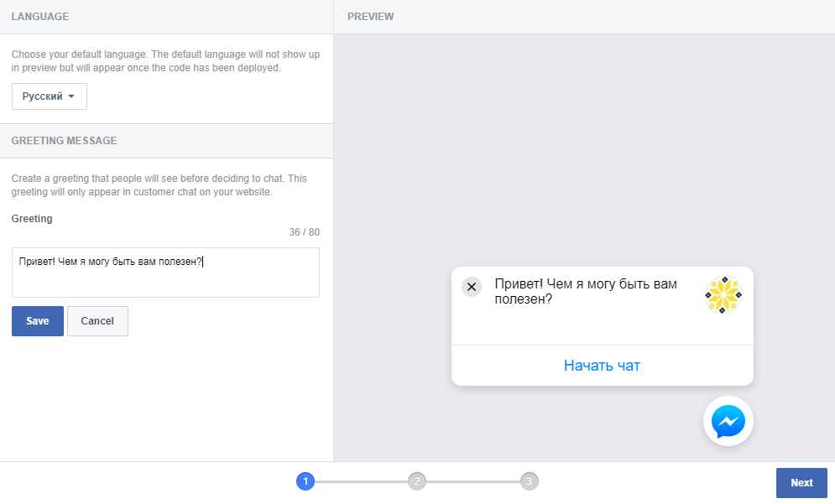Click the yellow page avatar in the preview

(x=723, y=295)
